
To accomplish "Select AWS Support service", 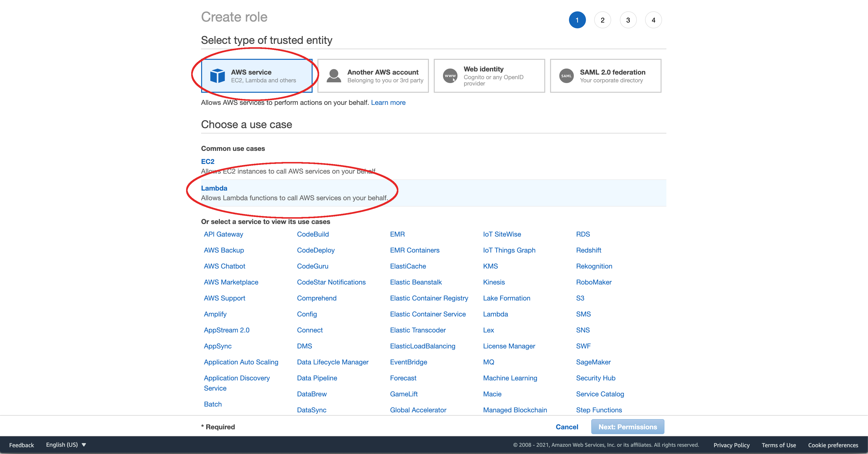I will tap(224, 298).
